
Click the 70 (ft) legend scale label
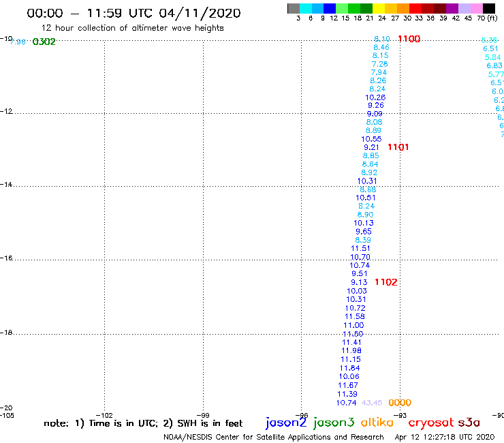point(487,18)
